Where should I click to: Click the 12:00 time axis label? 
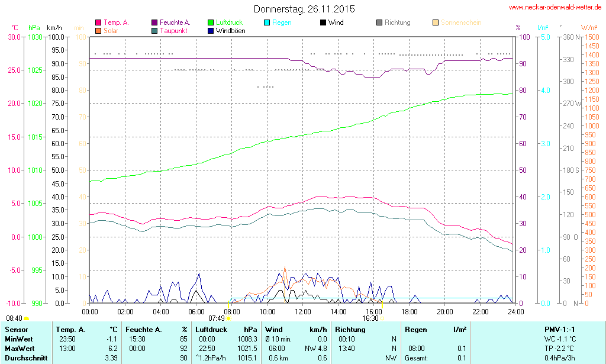point(303,311)
